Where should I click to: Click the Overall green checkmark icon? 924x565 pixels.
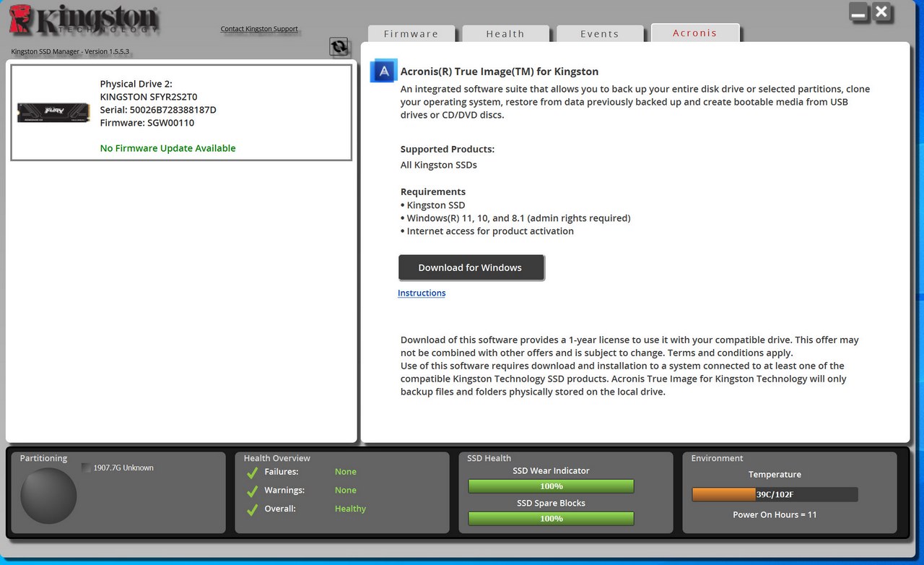252,510
